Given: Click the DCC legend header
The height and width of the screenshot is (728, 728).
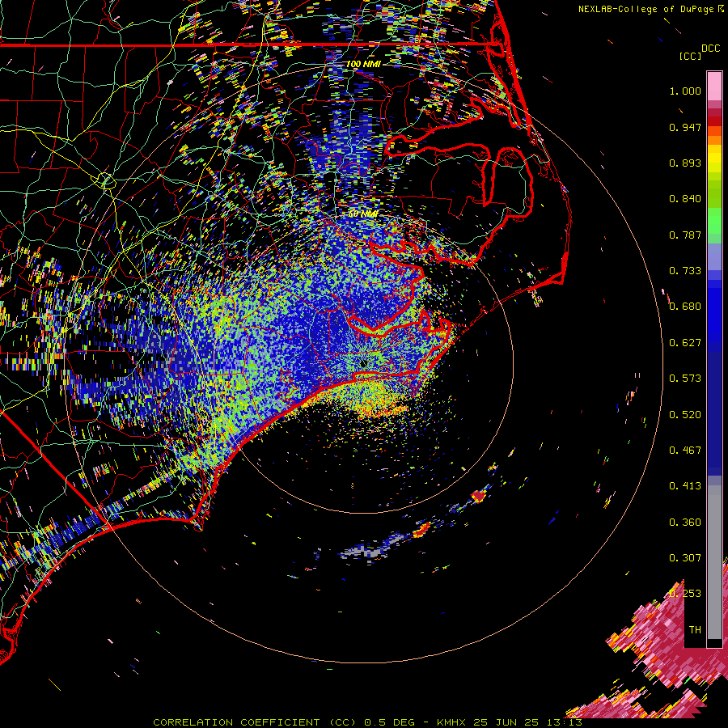Looking at the screenshot, I should [x=711, y=49].
